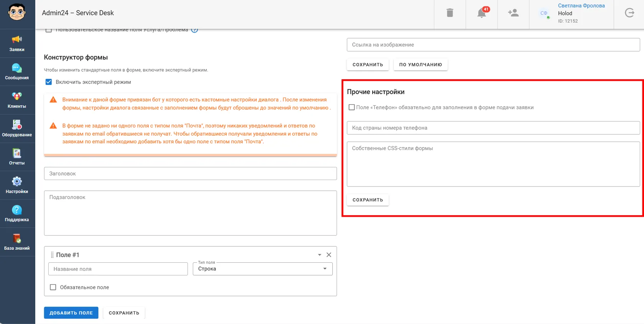The height and width of the screenshot is (324, 644).
Task: Click the mascot logo in the top-left
Action: (x=17, y=13)
